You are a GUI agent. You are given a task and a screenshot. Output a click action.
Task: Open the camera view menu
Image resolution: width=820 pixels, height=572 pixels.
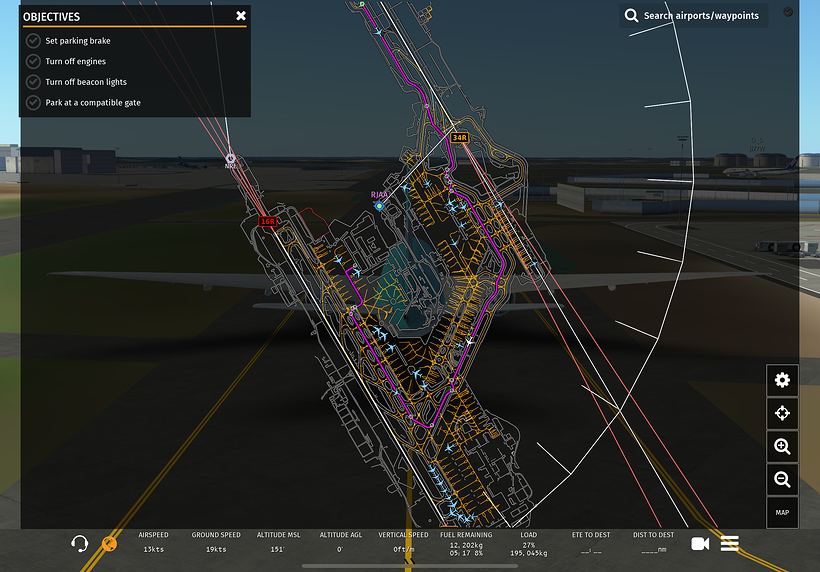tap(700, 544)
